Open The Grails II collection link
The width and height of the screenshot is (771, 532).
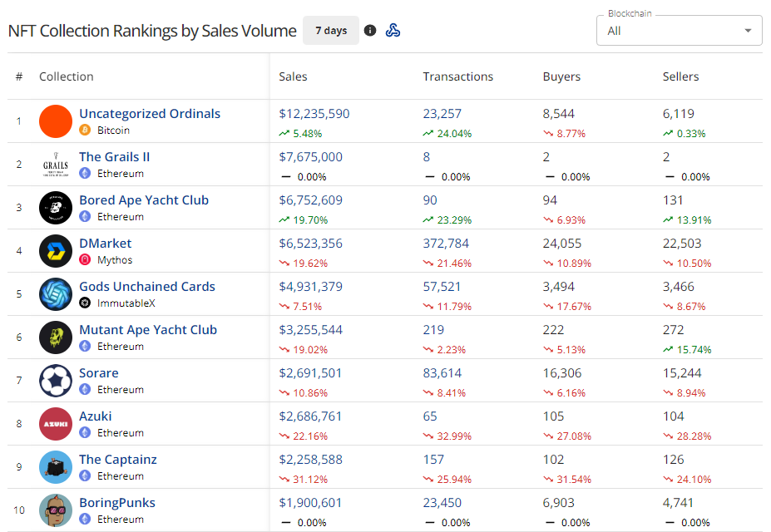[x=115, y=157]
